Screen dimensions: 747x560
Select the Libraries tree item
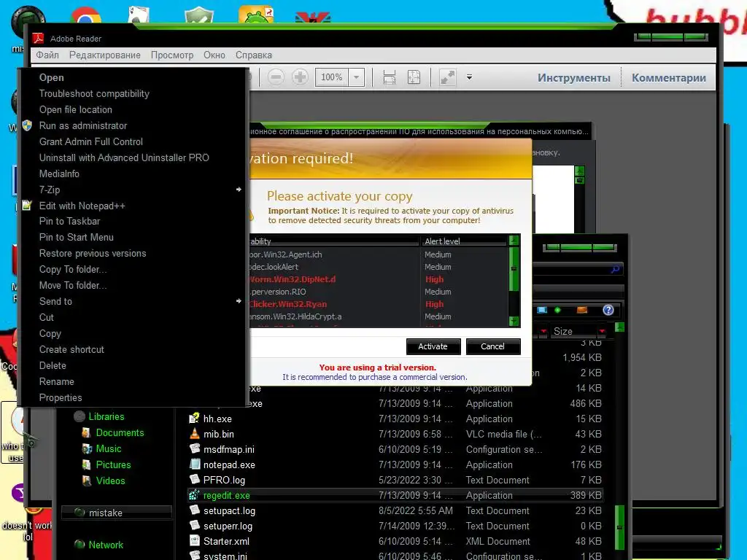[x=107, y=416]
